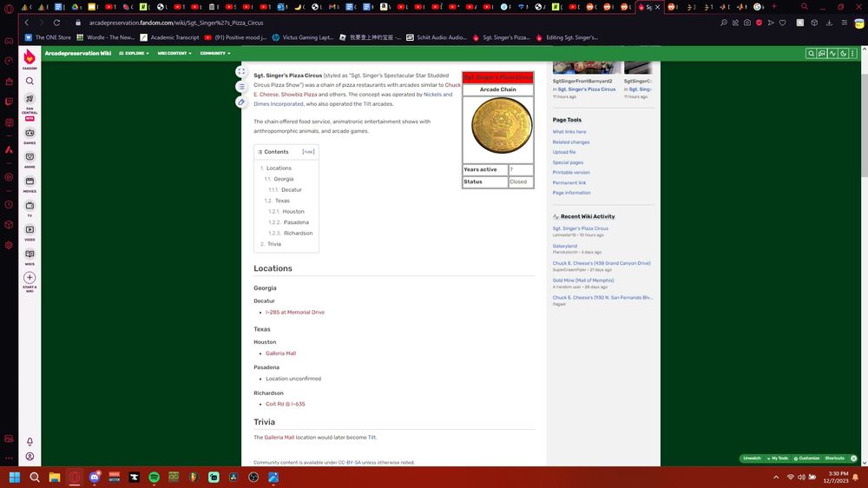Reload the page

[x=56, y=23]
